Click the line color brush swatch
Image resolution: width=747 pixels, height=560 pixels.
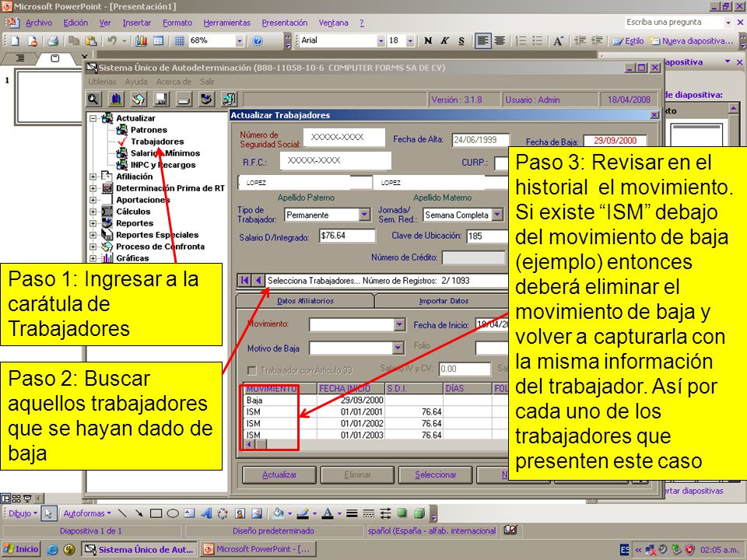coord(303,513)
